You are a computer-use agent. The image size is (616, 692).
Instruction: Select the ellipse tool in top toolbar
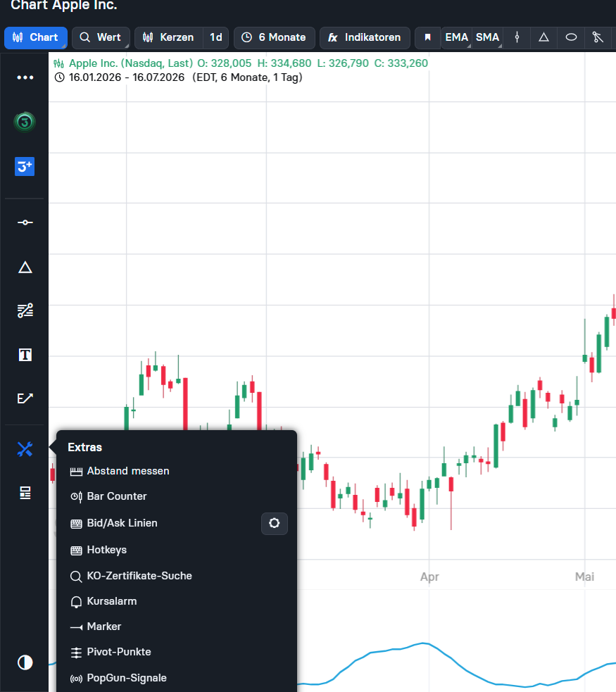pos(571,37)
